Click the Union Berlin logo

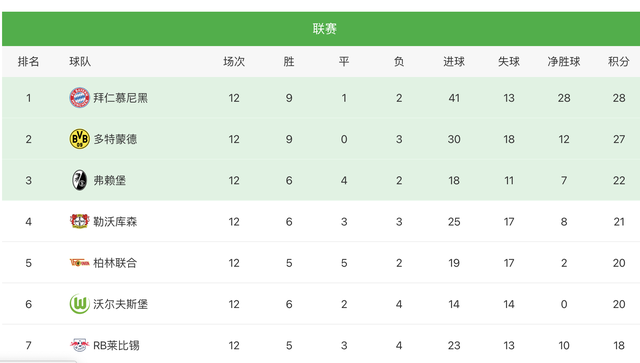coord(80,263)
